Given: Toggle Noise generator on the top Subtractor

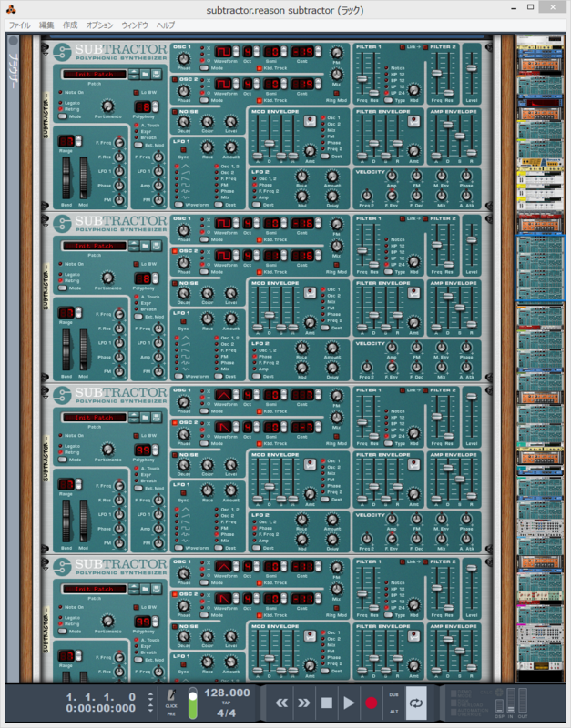Looking at the screenshot, I should pyautogui.click(x=175, y=112).
